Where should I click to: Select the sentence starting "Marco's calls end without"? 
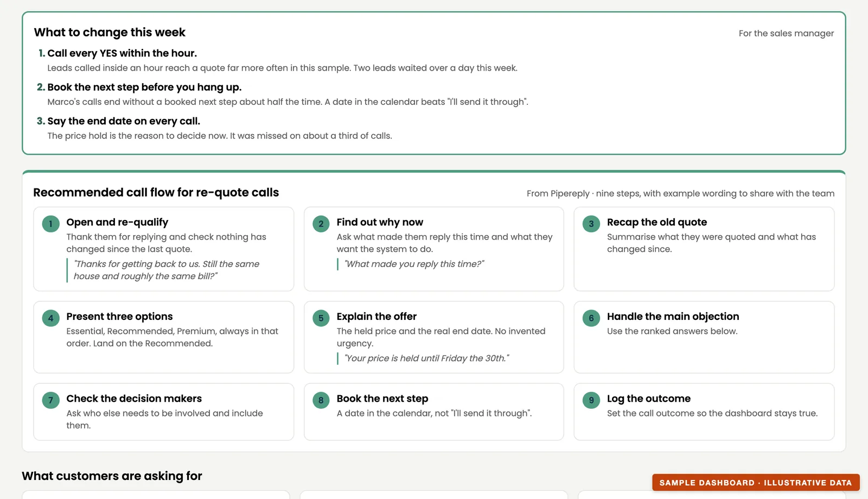(288, 102)
